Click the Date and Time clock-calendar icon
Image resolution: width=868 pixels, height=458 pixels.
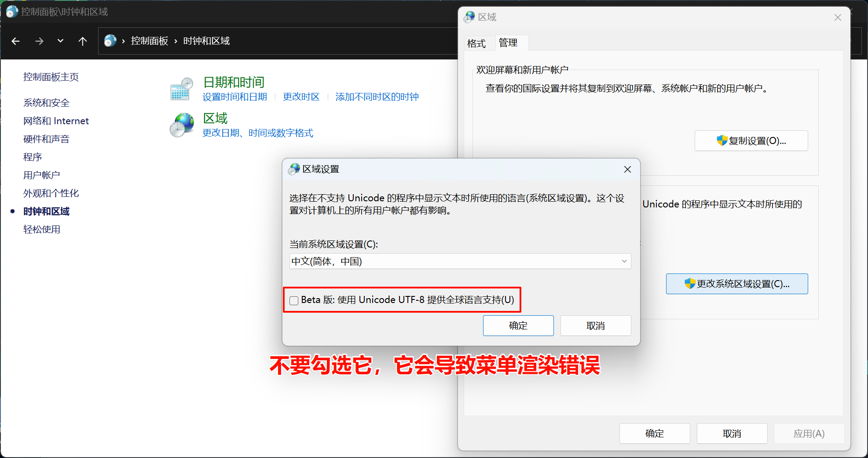pos(182,89)
